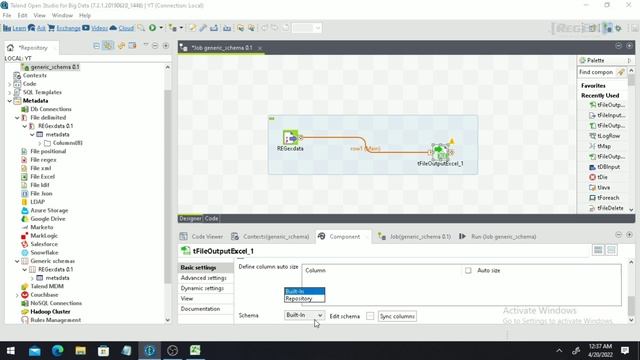Image resolution: width=640 pixels, height=360 pixels.
Task: Open File Explorer from taskbar
Action: [80, 350]
